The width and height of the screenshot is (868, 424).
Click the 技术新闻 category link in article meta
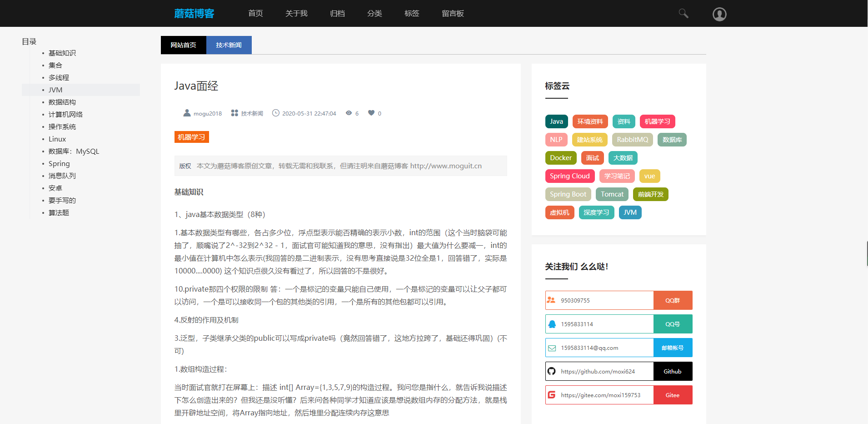click(x=252, y=113)
